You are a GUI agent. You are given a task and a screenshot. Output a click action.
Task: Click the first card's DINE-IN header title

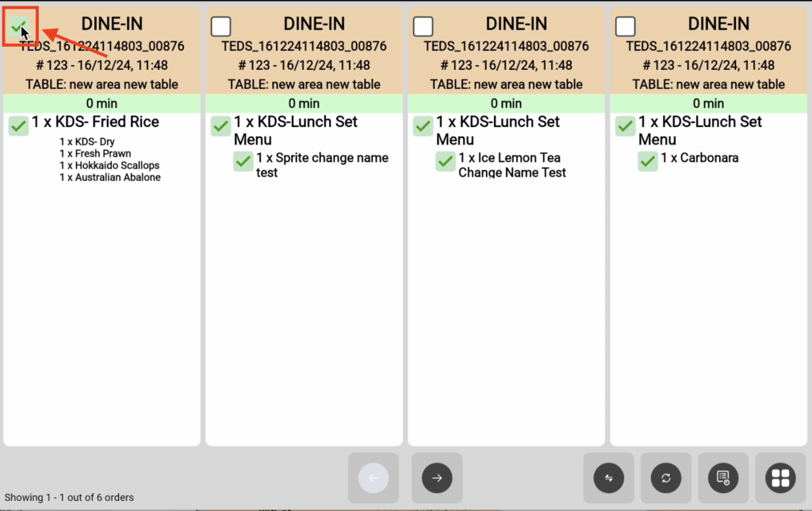(x=112, y=24)
